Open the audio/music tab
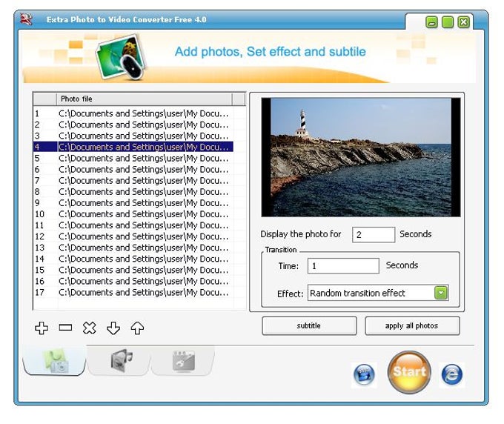Image resolution: width=504 pixels, height=424 pixels. click(x=120, y=360)
